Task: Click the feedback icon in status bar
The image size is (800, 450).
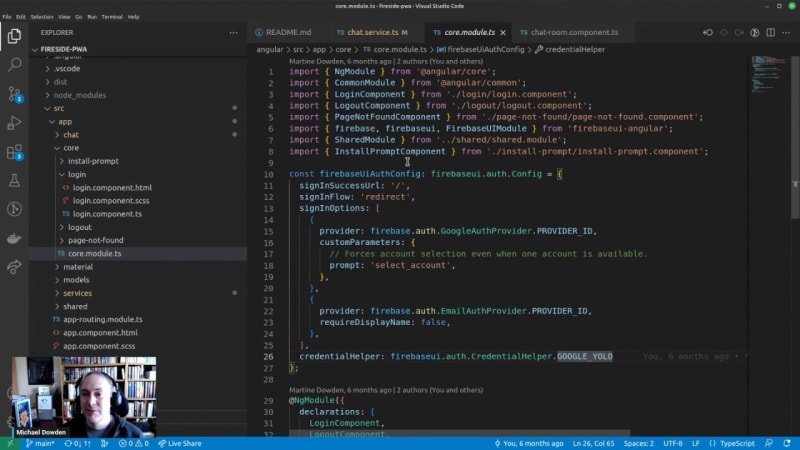Action: pos(769,443)
